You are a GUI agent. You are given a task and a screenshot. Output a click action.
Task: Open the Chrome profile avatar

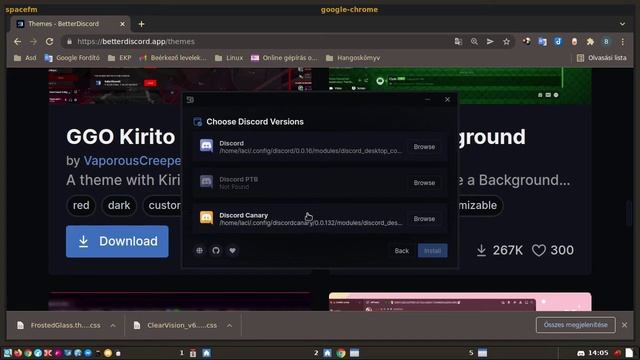tap(606, 42)
